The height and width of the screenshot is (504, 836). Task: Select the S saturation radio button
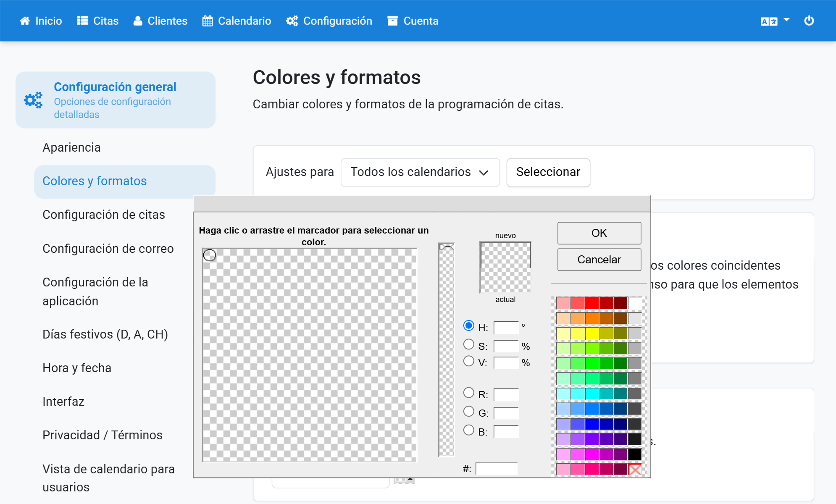click(469, 344)
